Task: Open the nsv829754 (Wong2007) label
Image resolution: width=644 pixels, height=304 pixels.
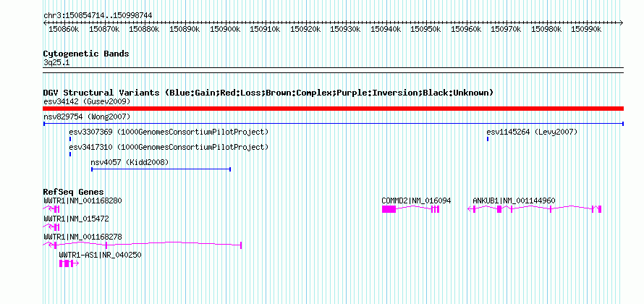Action: click(87, 117)
